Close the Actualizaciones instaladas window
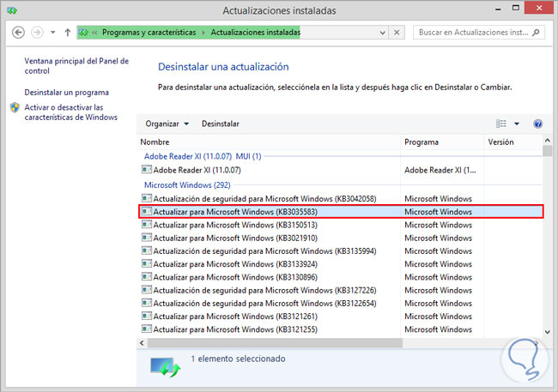 pos(539,8)
